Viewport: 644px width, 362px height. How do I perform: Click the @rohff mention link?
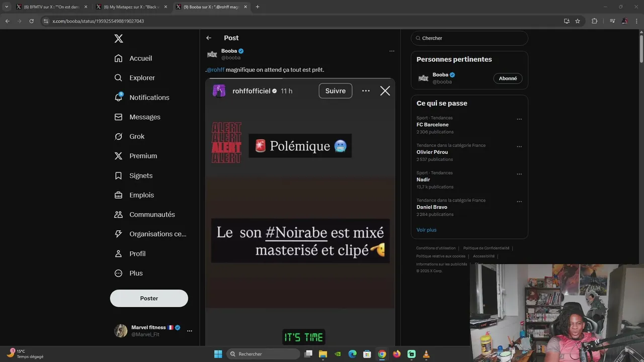[x=215, y=70]
